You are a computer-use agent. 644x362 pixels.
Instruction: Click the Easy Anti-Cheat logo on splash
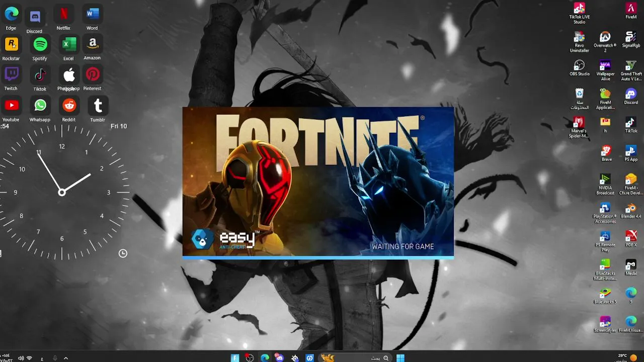pyautogui.click(x=225, y=239)
